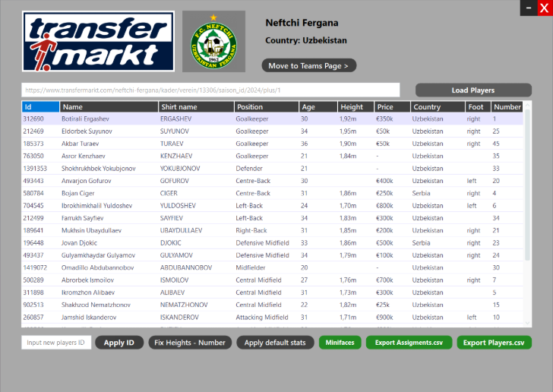The height and width of the screenshot is (392, 553).
Task: Click the Defender position cell
Action: pos(249,169)
